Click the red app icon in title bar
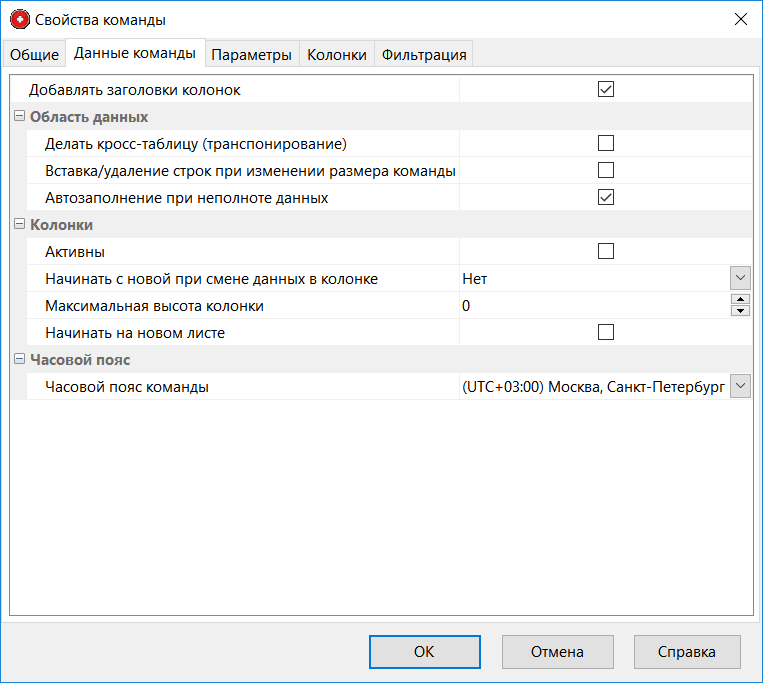 click(19, 19)
